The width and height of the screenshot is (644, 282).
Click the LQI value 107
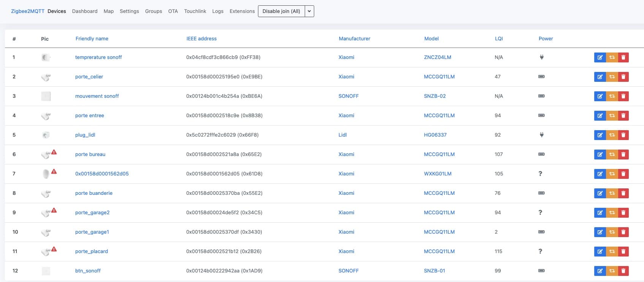pyautogui.click(x=498, y=154)
